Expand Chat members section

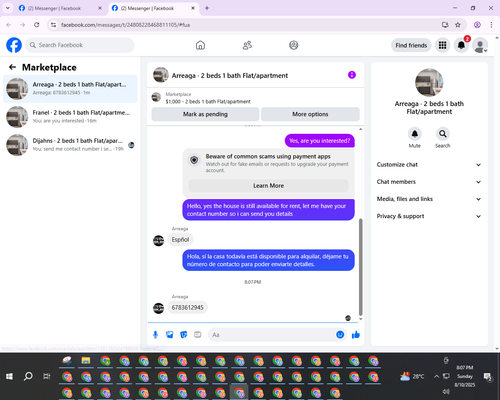(429, 182)
